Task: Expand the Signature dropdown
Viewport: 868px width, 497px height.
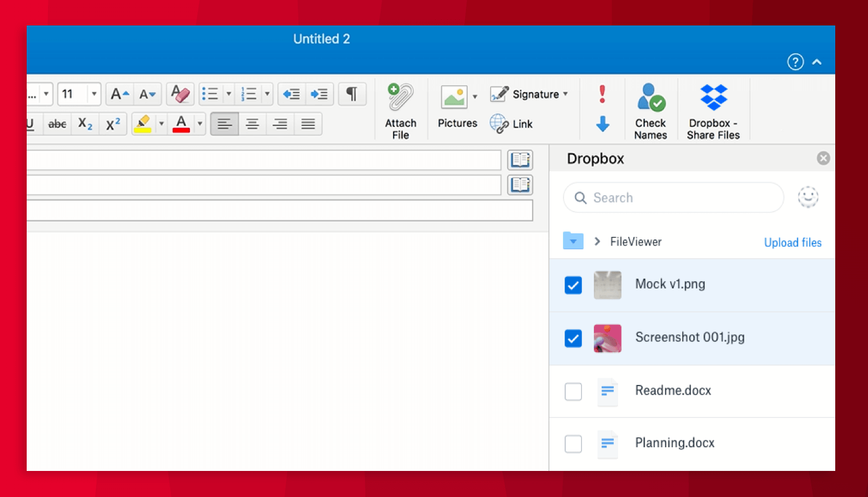Action: [x=566, y=94]
